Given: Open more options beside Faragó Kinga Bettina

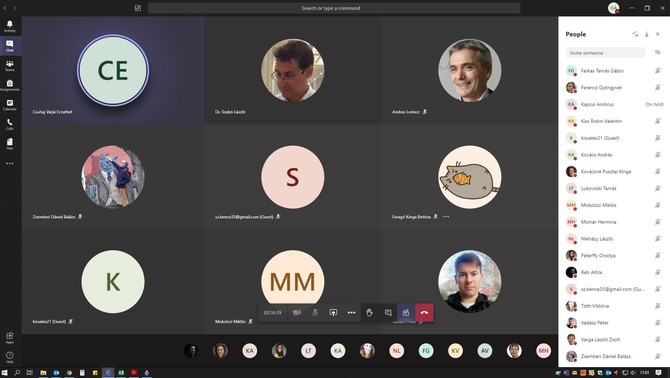Looking at the screenshot, I should 446,217.
